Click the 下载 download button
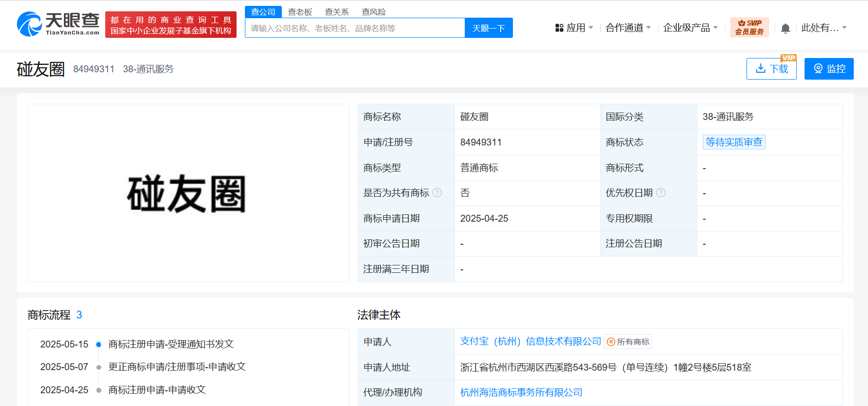 coord(771,69)
